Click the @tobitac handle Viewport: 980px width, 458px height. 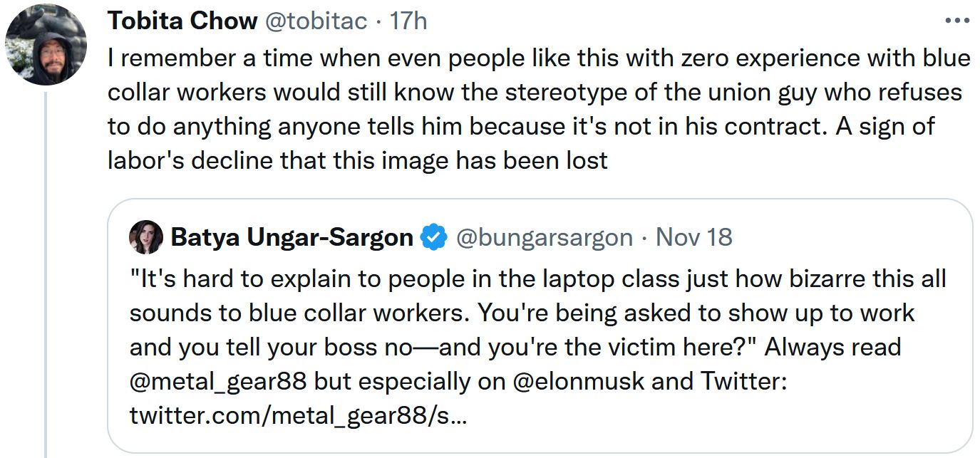click(x=316, y=21)
